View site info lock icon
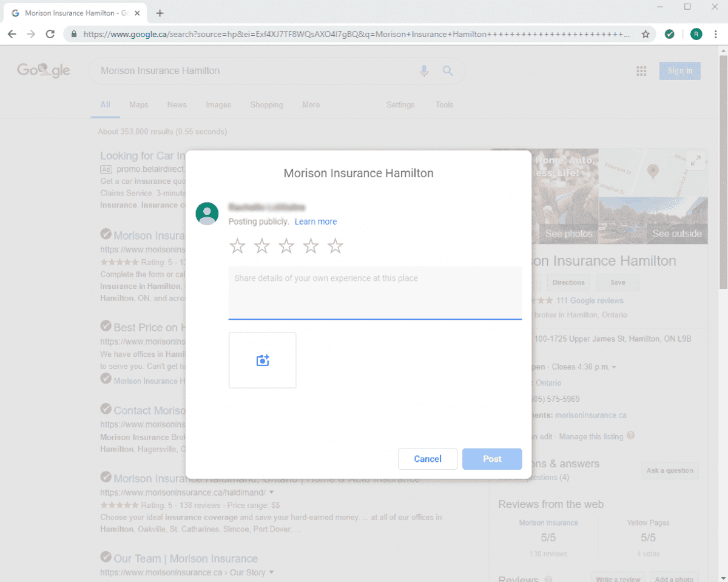 (x=74, y=35)
